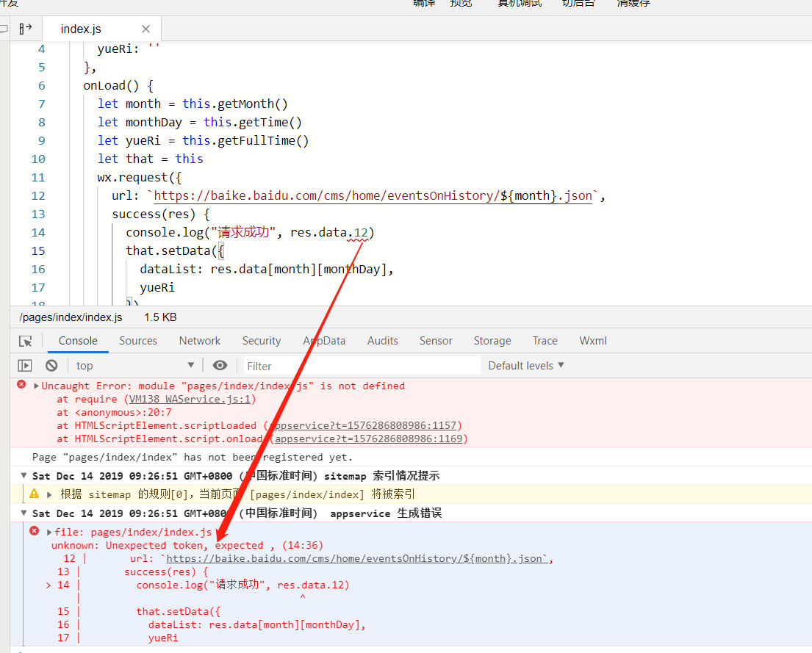Click the console Filter input field
This screenshot has height=653, width=812.
[x=362, y=366]
